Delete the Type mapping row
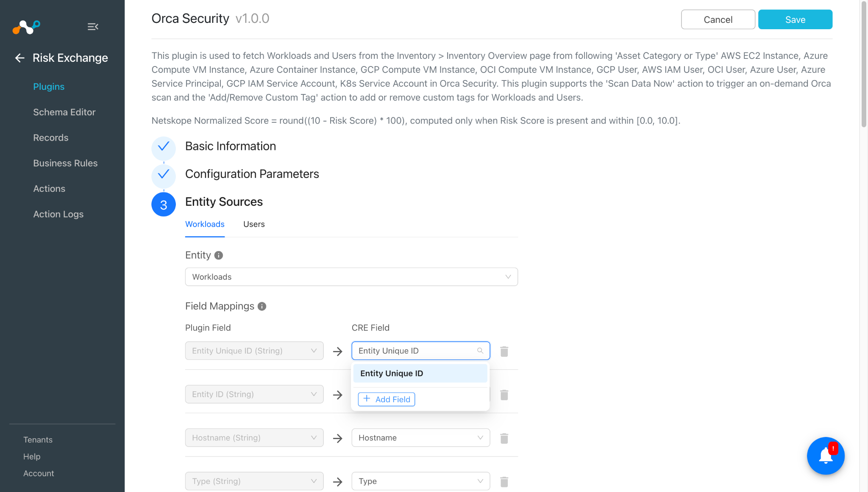The image size is (868, 492). pos(504,482)
